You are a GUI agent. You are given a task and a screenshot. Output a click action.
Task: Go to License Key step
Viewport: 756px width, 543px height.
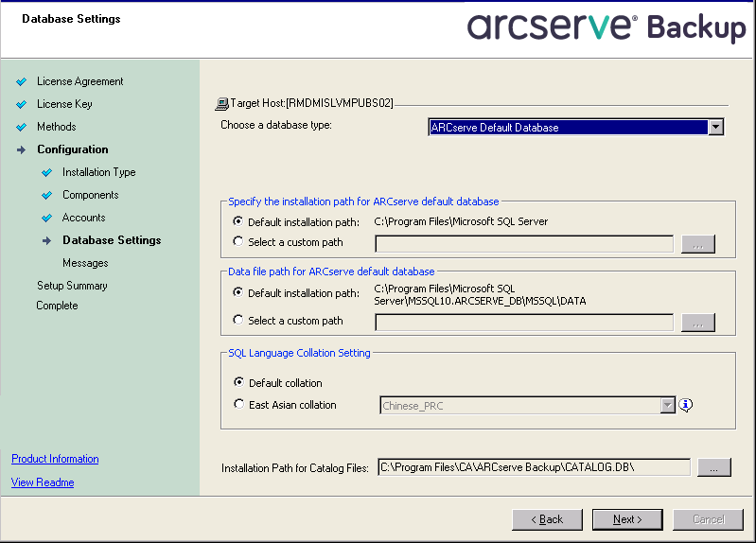click(x=64, y=104)
